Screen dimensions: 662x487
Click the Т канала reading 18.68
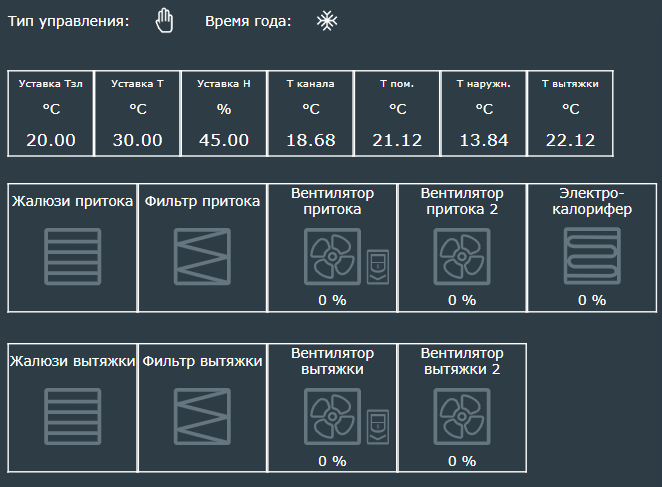click(310, 140)
